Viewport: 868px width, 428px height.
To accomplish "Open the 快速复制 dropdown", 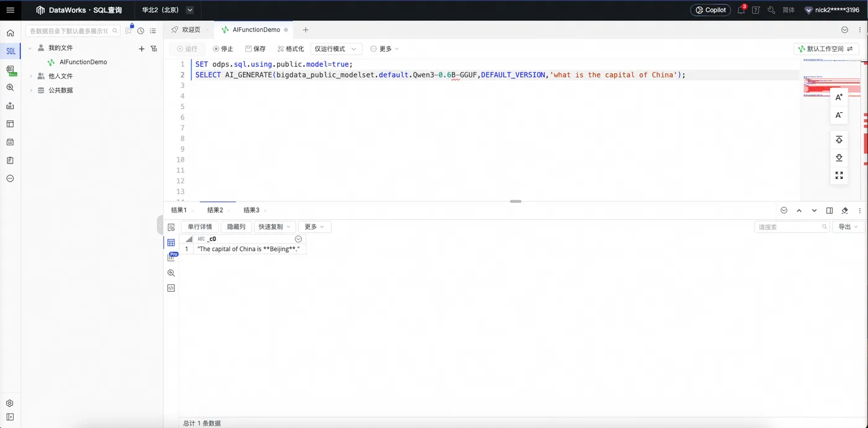I will point(275,227).
